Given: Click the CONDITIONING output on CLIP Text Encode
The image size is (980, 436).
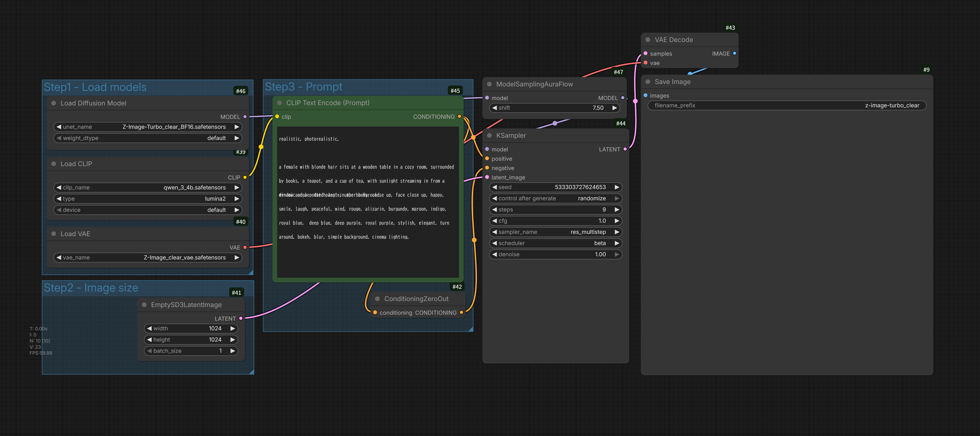Looking at the screenshot, I should coord(460,117).
